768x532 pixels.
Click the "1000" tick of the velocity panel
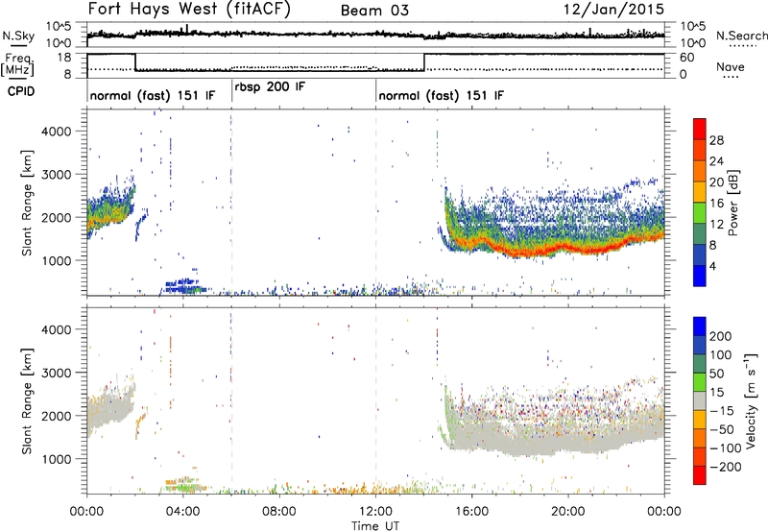pyautogui.click(x=56, y=459)
